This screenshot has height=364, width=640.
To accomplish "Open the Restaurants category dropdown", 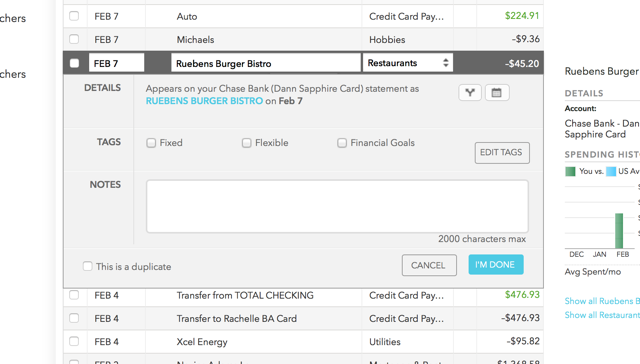I will click(408, 63).
